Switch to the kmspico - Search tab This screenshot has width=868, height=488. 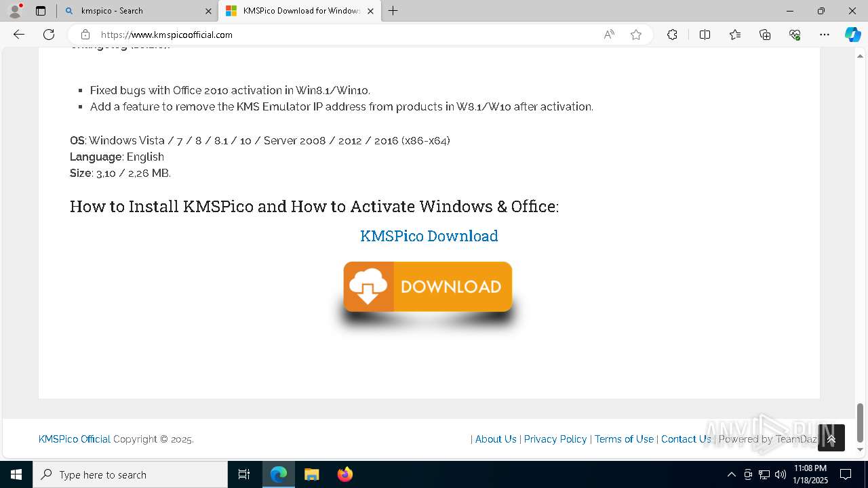tap(138, 11)
